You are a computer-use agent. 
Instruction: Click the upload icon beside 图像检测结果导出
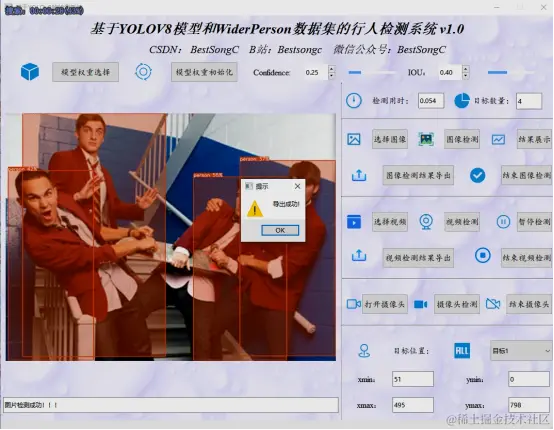pyautogui.click(x=359, y=175)
